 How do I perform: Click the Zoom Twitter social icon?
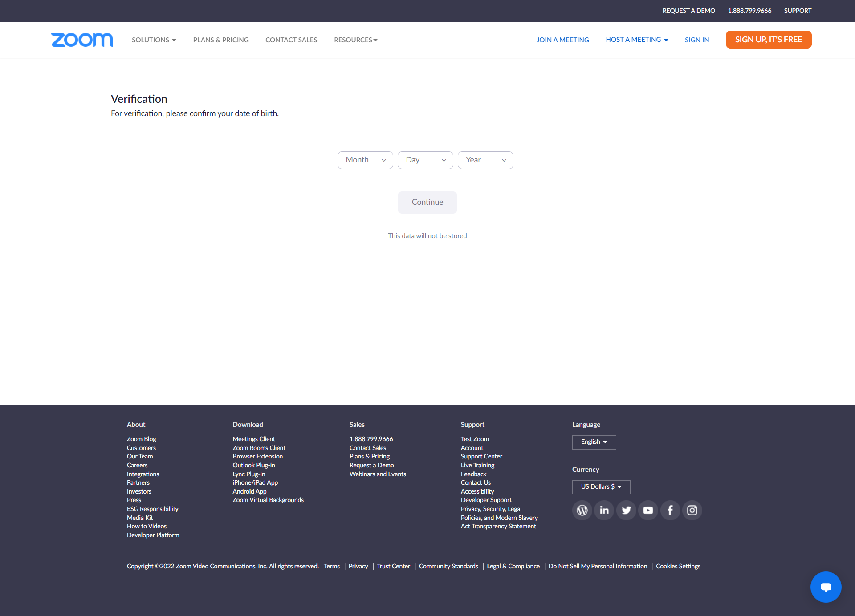[625, 510]
